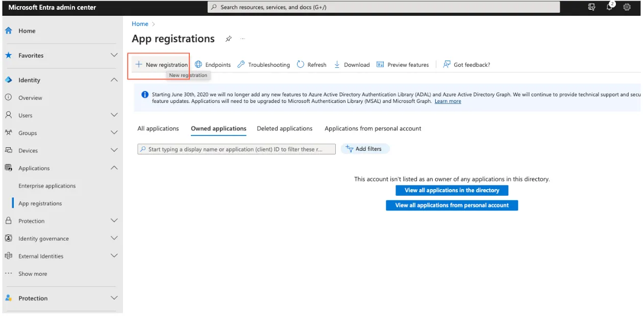Image resolution: width=644 pixels, height=319 pixels.
Task: Open the notifications bell icon
Action: pos(610,7)
